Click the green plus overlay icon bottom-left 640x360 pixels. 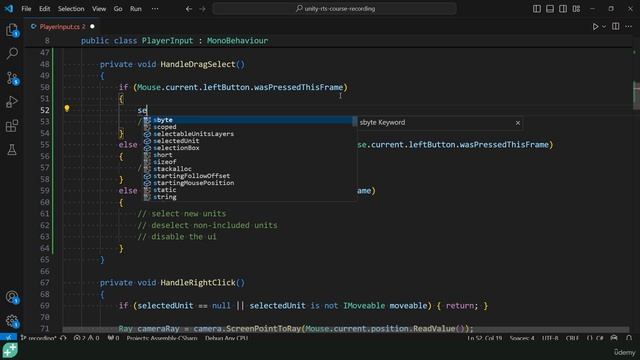(10, 350)
